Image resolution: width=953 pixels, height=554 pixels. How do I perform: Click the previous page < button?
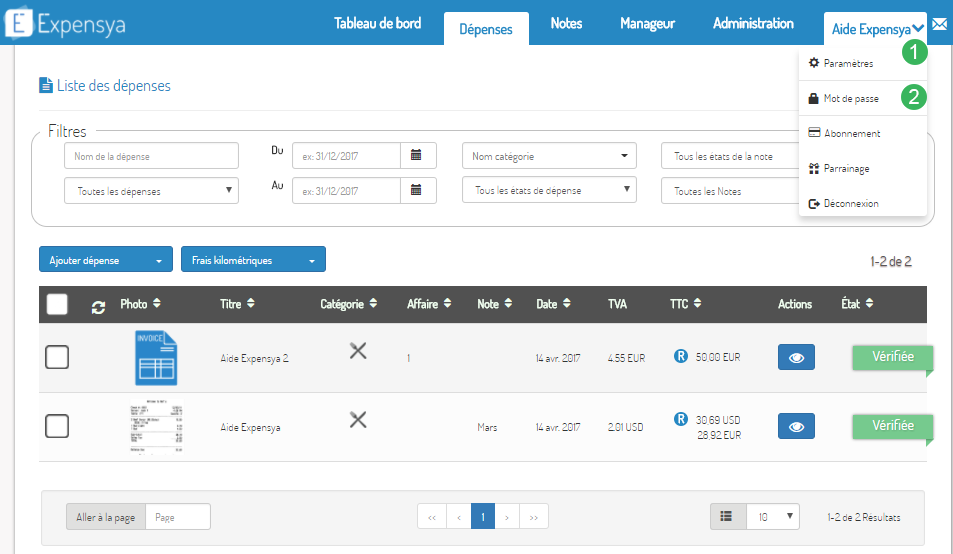[x=459, y=516]
